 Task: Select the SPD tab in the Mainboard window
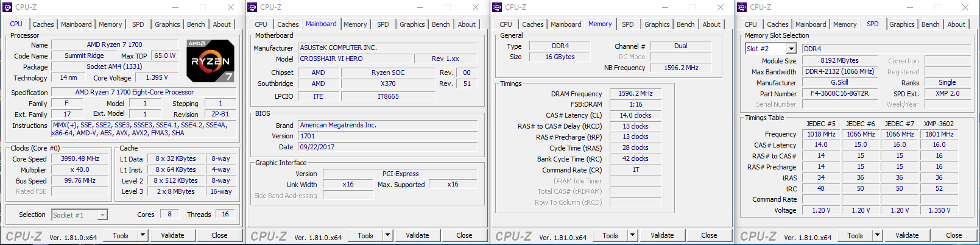(383, 24)
